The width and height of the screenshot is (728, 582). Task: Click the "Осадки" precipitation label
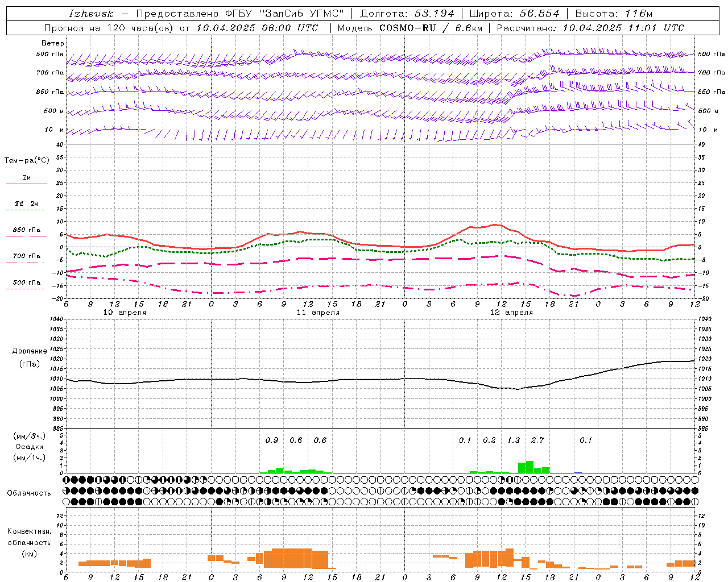click(30, 447)
